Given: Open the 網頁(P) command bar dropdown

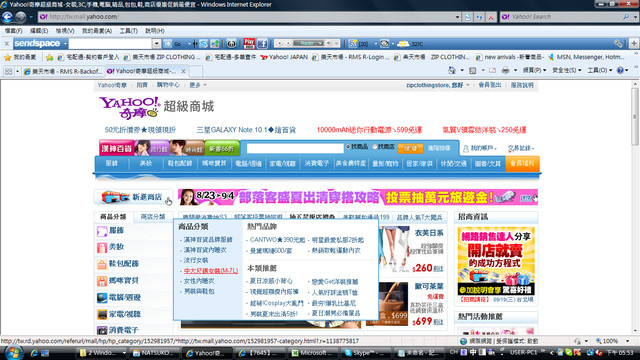Looking at the screenshot, I should (534, 70).
